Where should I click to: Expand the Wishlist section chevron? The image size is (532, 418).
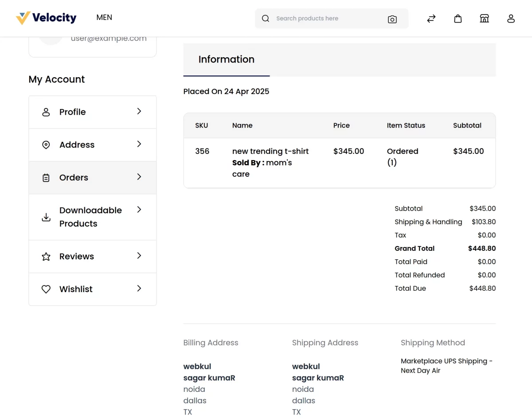139,289
